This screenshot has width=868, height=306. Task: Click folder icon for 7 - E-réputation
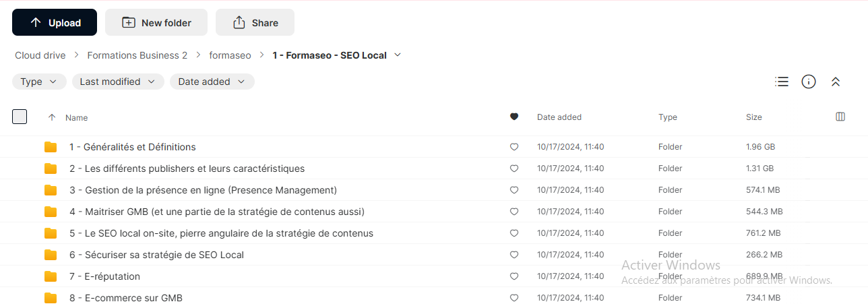click(51, 276)
